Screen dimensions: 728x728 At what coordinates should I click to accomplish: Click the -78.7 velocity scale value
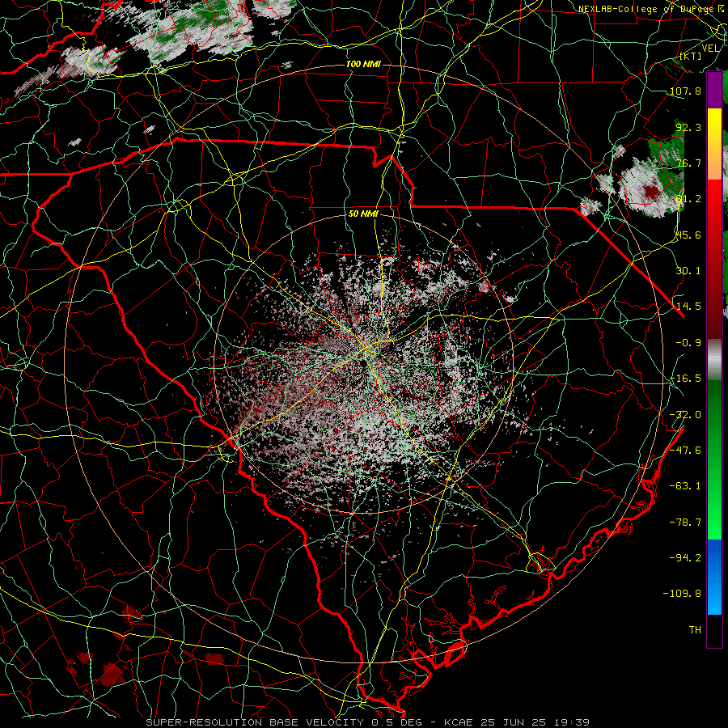[685, 523]
